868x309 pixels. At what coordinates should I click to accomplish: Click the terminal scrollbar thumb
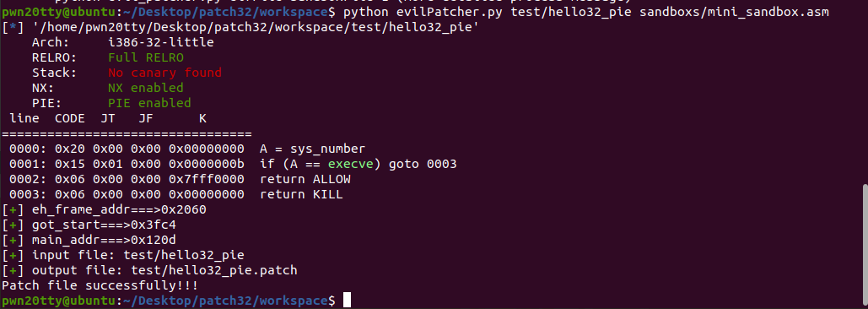point(865,247)
